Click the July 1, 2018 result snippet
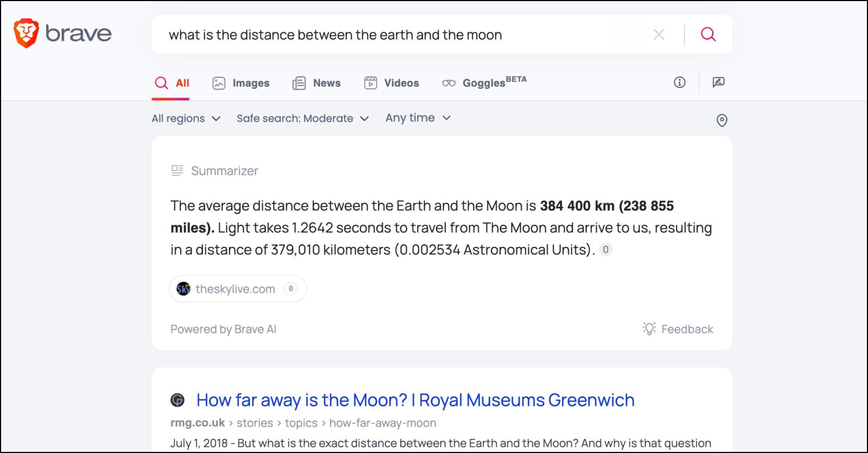The height and width of the screenshot is (453, 868). [440, 443]
